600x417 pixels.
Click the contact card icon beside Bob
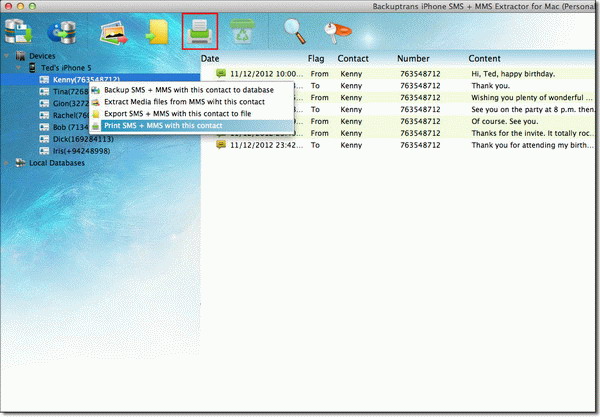point(44,127)
